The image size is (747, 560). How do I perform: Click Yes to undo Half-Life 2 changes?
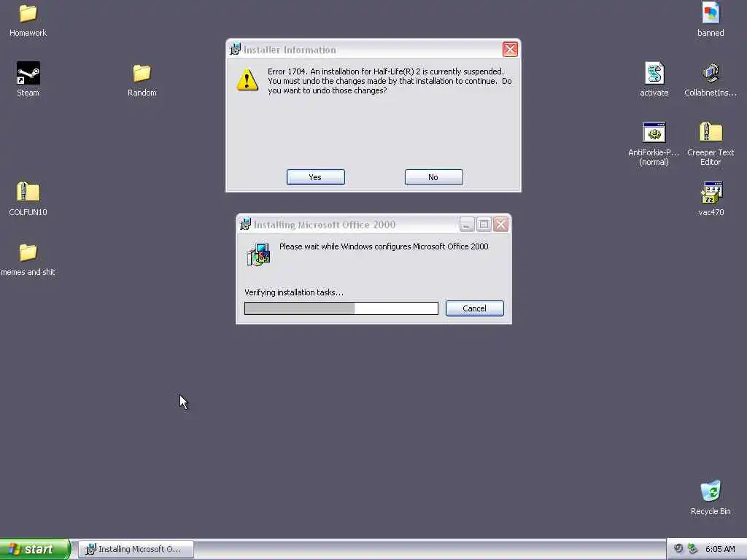coord(315,177)
